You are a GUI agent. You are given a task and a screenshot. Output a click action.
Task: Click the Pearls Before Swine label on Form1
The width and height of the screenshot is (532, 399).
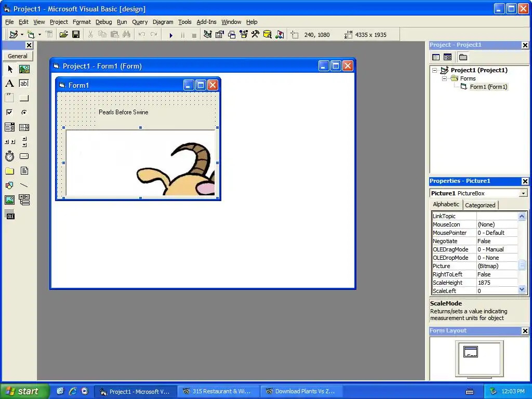tap(124, 112)
